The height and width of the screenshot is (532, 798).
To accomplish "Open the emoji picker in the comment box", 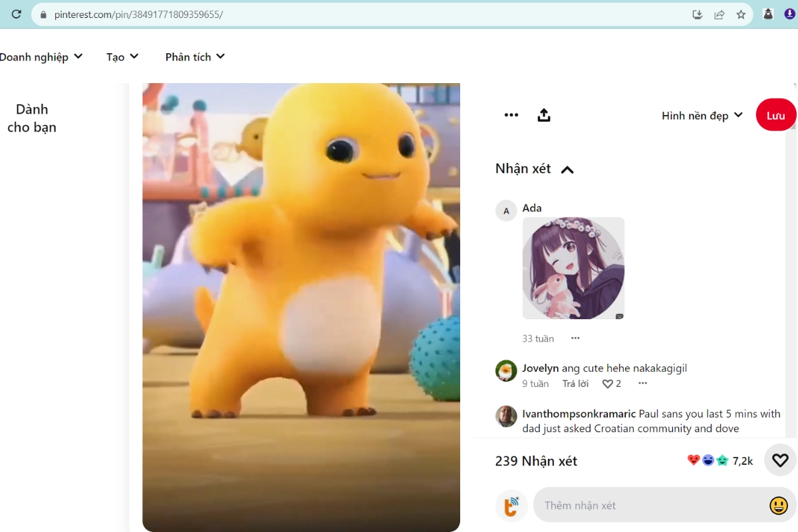I will coord(778,505).
